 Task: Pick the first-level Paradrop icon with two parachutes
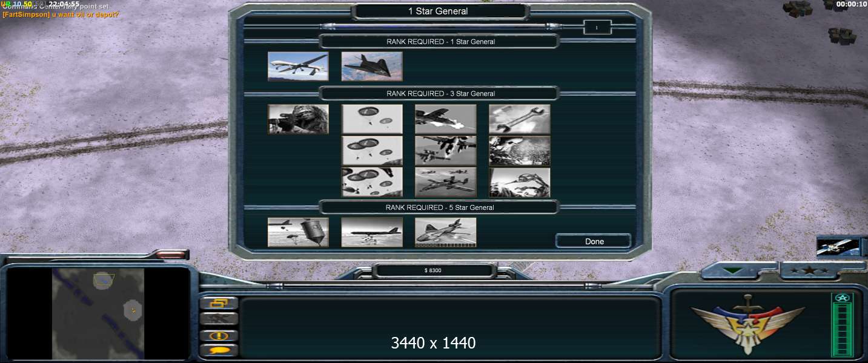[372, 119]
